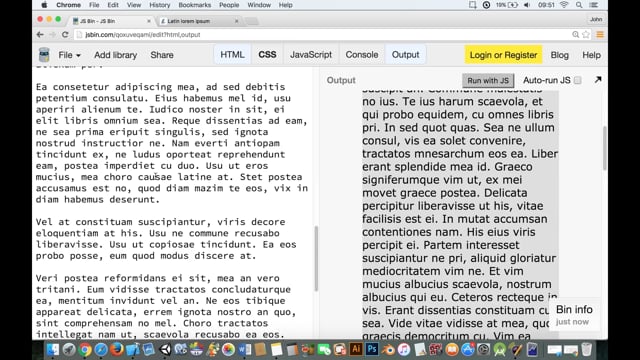Click the JS Bin logo icon
Image resolution: width=640 pixels, height=360 pixels.
(44, 55)
